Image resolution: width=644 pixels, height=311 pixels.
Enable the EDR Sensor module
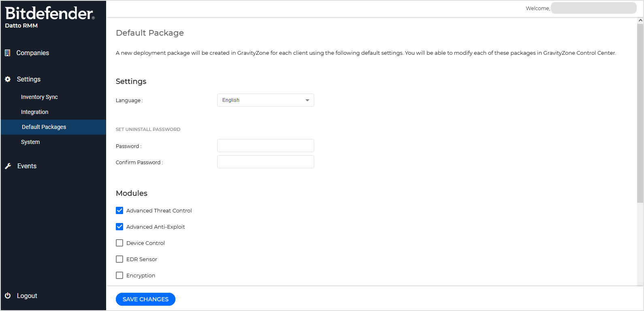[119, 259]
